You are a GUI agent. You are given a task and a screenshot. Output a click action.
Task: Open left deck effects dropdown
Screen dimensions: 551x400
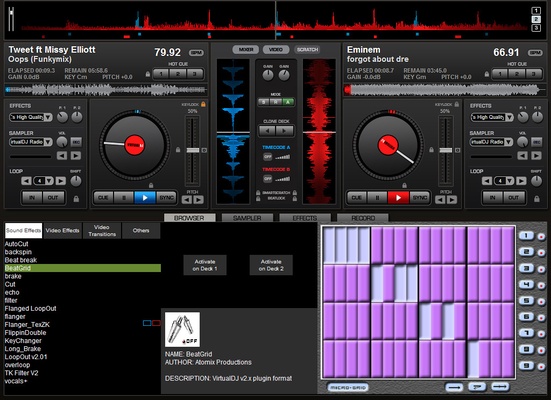(x=48, y=117)
